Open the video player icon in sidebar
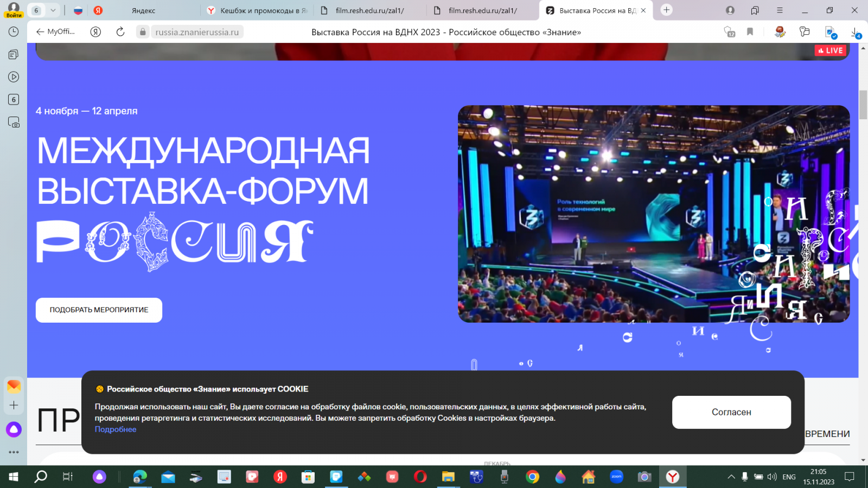 (14, 77)
